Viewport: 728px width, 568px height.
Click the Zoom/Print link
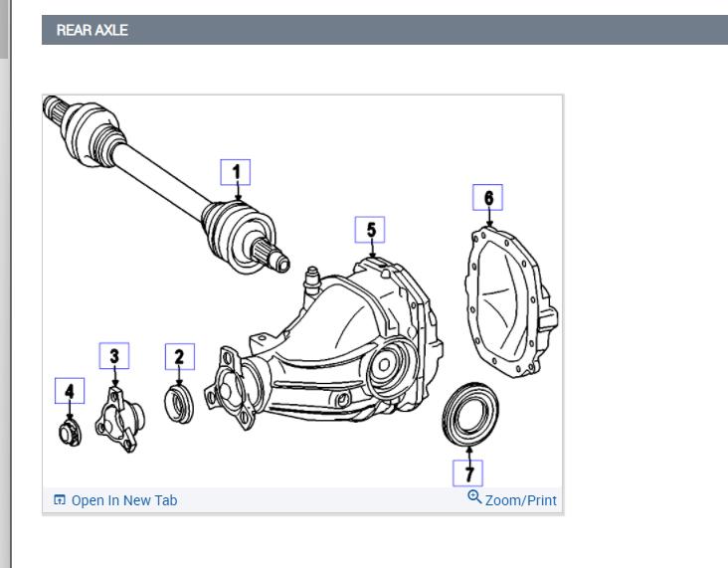coord(520,500)
